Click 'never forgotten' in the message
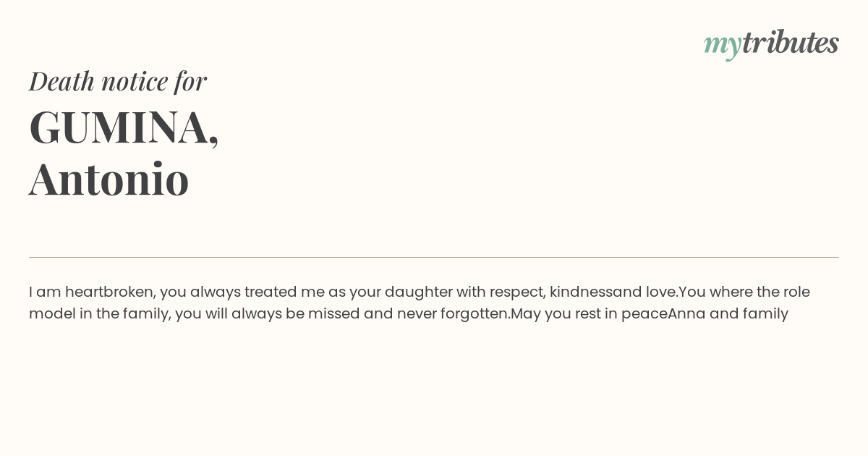The image size is (868, 456). pyautogui.click(x=453, y=314)
